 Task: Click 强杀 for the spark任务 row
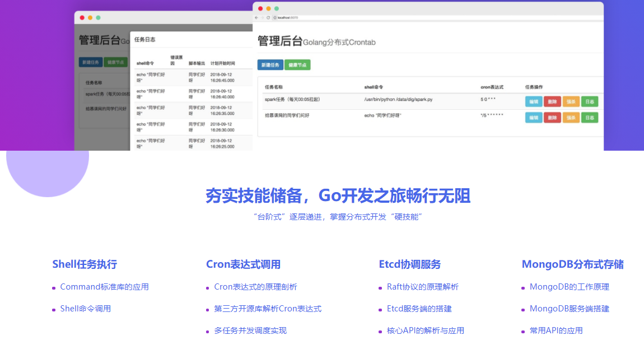click(571, 101)
